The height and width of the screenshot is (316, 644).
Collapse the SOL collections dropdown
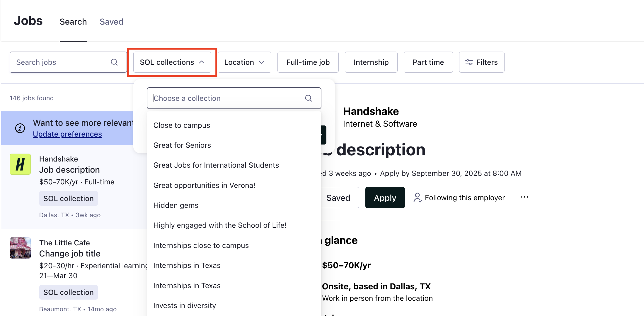tap(172, 62)
